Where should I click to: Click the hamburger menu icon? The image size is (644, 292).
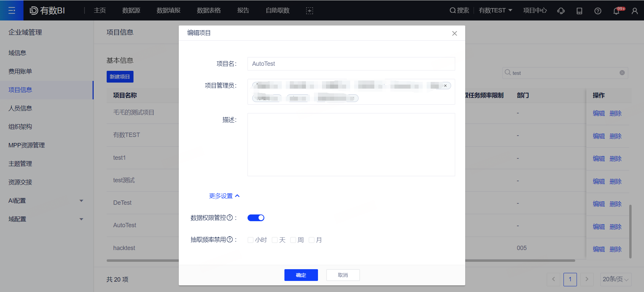pyautogui.click(x=12, y=10)
